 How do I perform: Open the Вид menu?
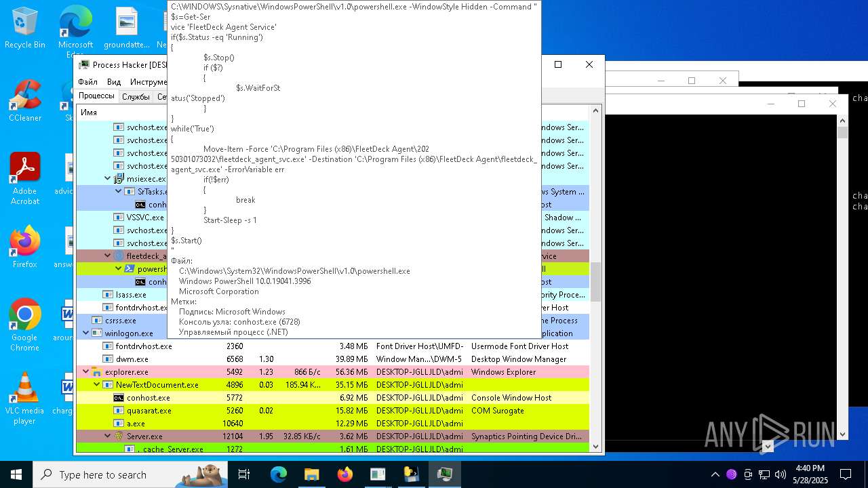tap(114, 82)
